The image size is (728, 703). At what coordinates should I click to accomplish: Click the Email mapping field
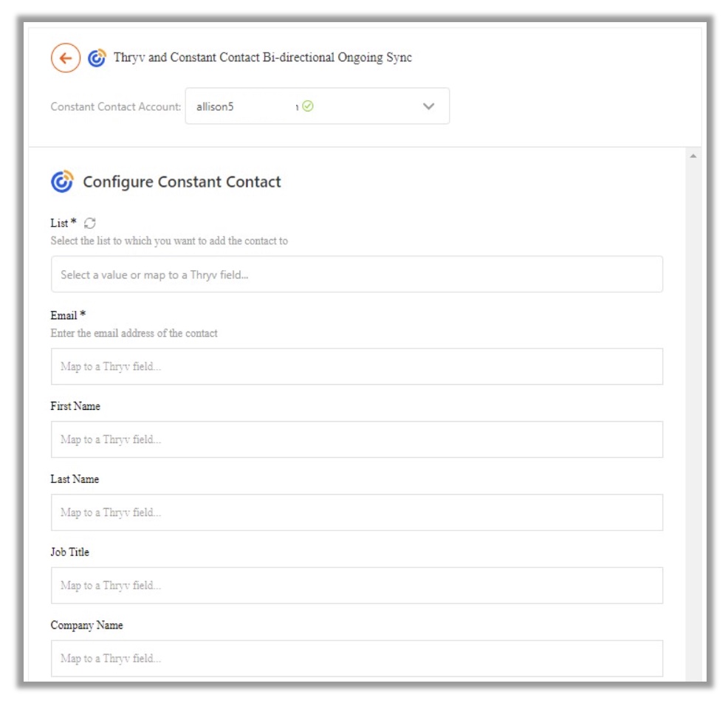coord(357,366)
